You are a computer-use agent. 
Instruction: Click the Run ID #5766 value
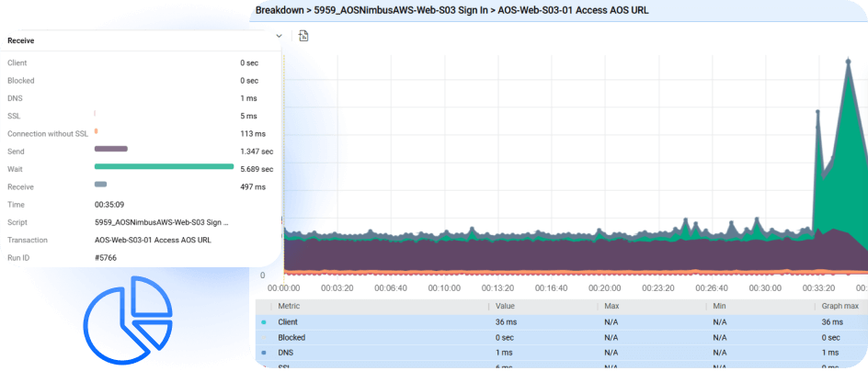pyautogui.click(x=106, y=258)
